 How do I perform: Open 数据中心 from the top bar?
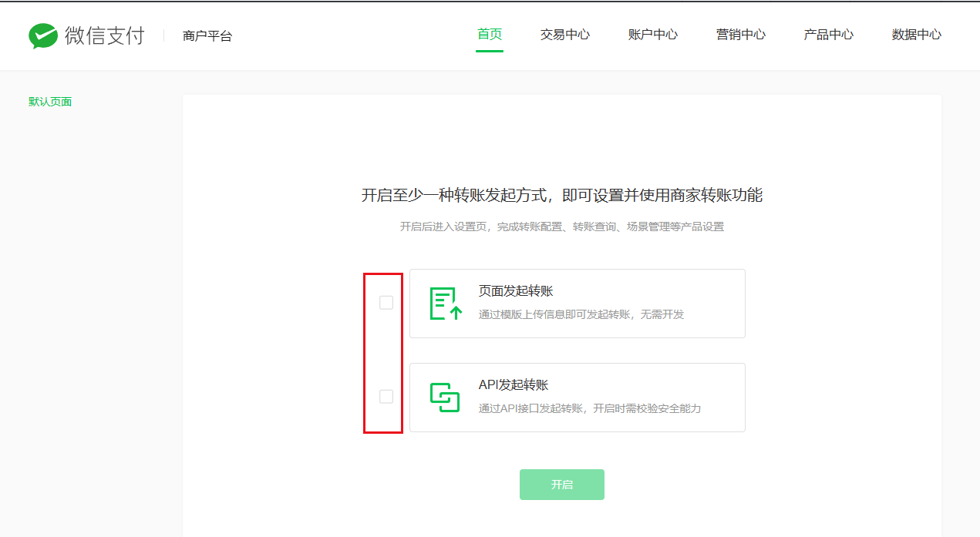916,35
